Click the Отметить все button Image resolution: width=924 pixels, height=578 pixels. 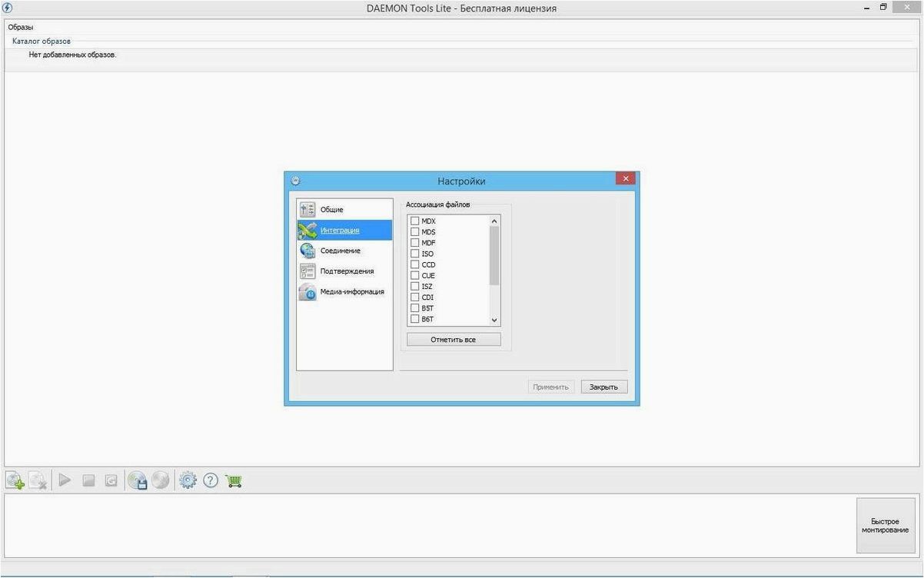pos(454,339)
